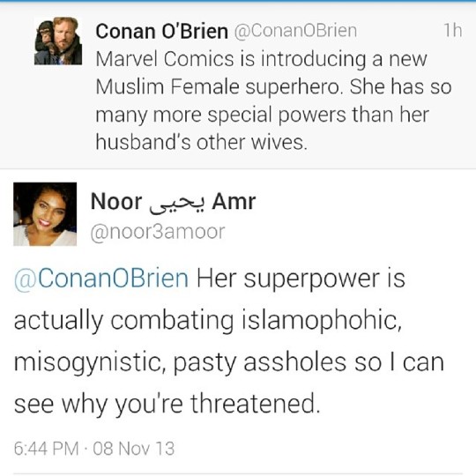The width and height of the screenshot is (476, 476).
Task: Click the 'see why you're threatened' line
Action: click(x=167, y=404)
